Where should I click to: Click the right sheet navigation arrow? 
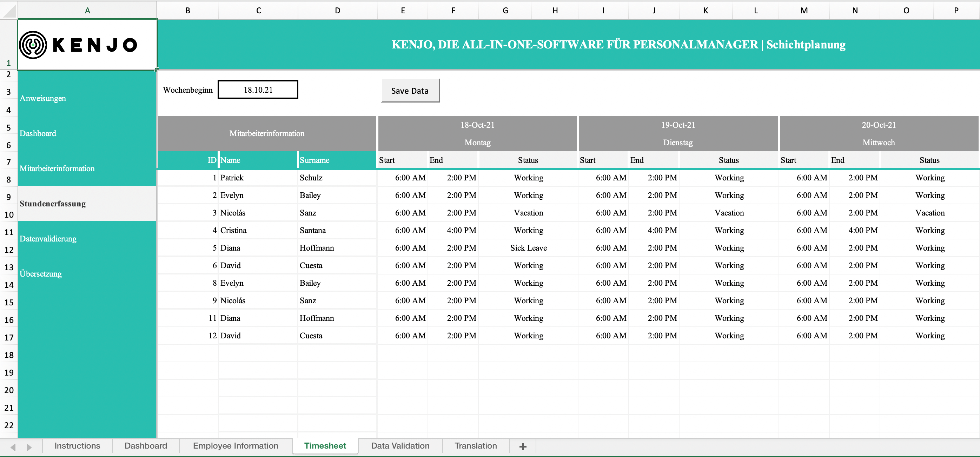point(28,447)
